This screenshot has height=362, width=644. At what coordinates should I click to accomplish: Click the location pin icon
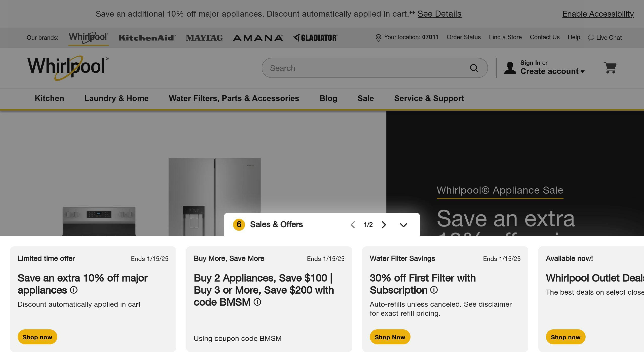click(x=378, y=38)
